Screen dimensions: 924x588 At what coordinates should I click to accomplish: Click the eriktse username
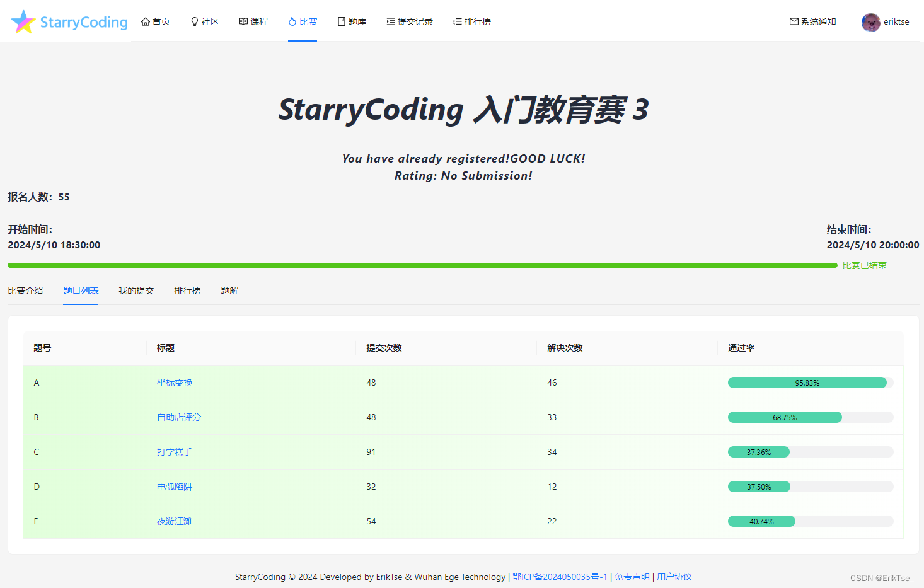coord(896,21)
